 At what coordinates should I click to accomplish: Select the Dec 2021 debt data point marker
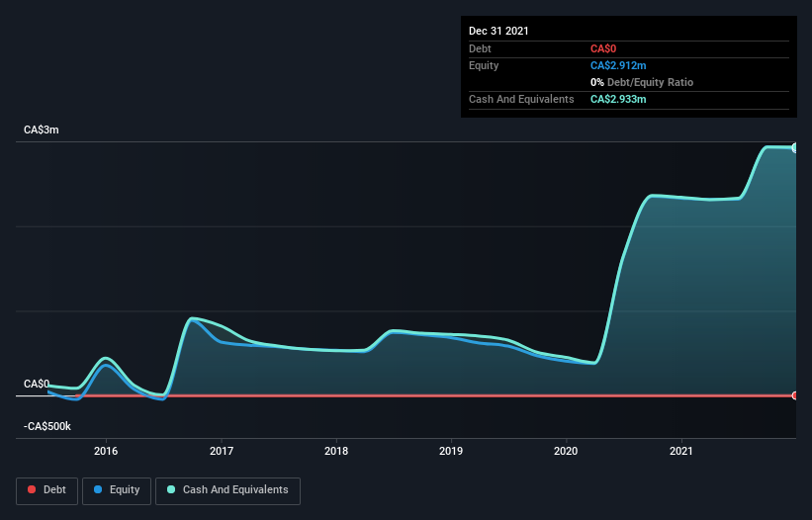coord(795,395)
